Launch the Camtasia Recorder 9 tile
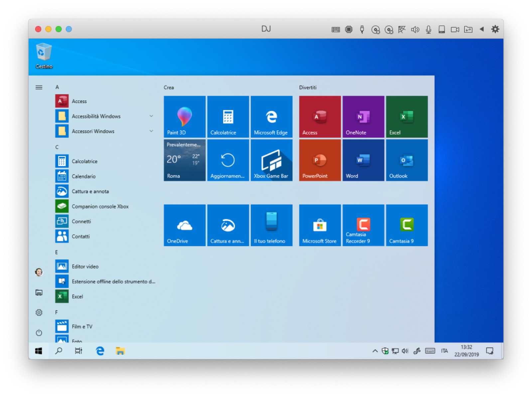532x397 pixels. 363,225
